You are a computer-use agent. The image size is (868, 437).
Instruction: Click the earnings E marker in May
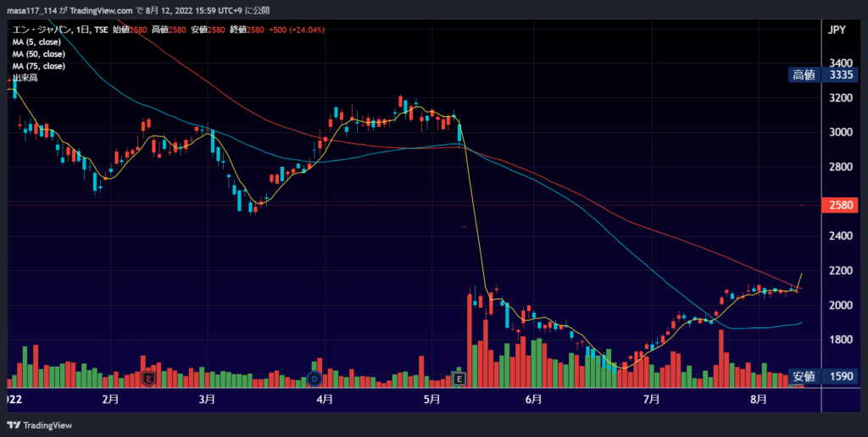[459, 379]
